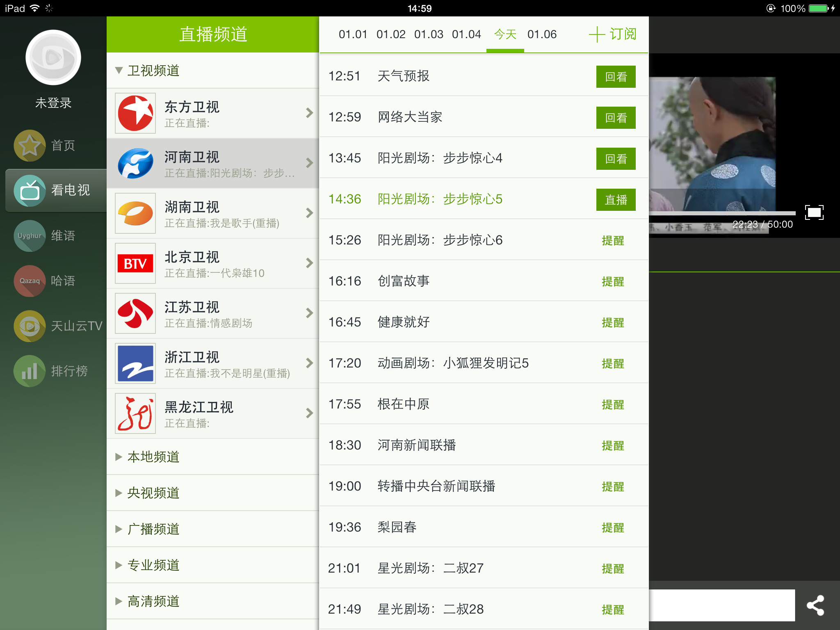The width and height of the screenshot is (840, 630).
Task: Select program 阳光剧场:步步惊心5 title
Action: tap(440, 199)
